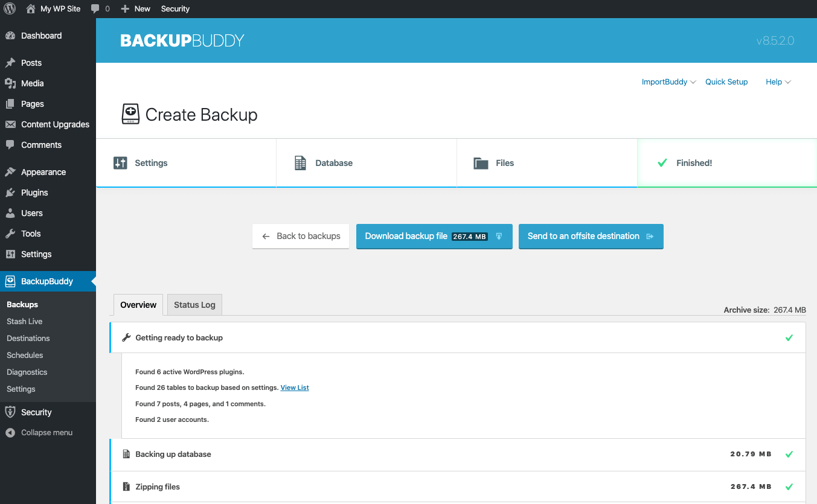Image resolution: width=817 pixels, height=504 pixels.
Task: Click the v8.5.2.0 version text
Action: pyautogui.click(x=775, y=41)
